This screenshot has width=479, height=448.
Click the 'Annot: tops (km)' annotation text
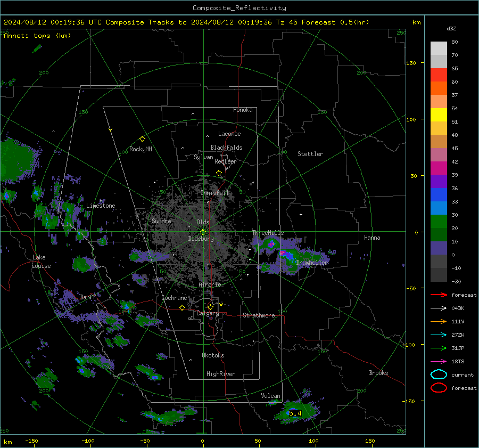pos(37,36)
